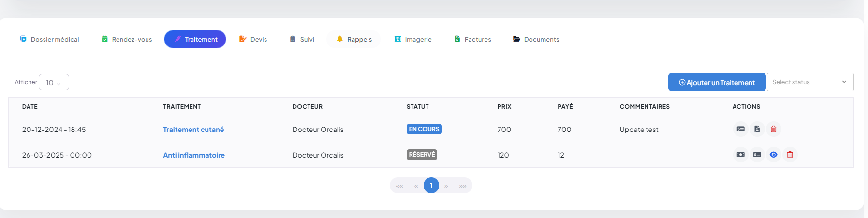Select the Rappels tab with bell icon

click(x=354, y=39)
